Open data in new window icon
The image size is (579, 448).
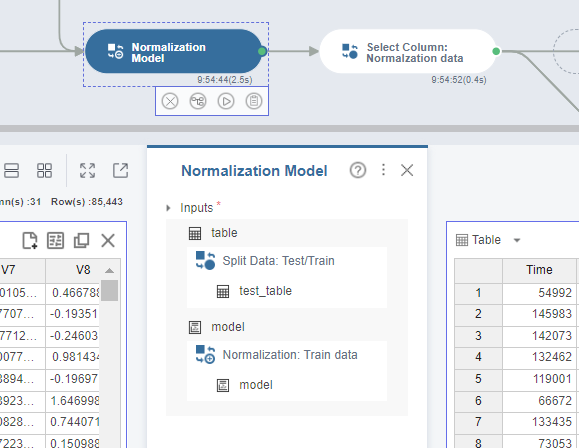120,171
